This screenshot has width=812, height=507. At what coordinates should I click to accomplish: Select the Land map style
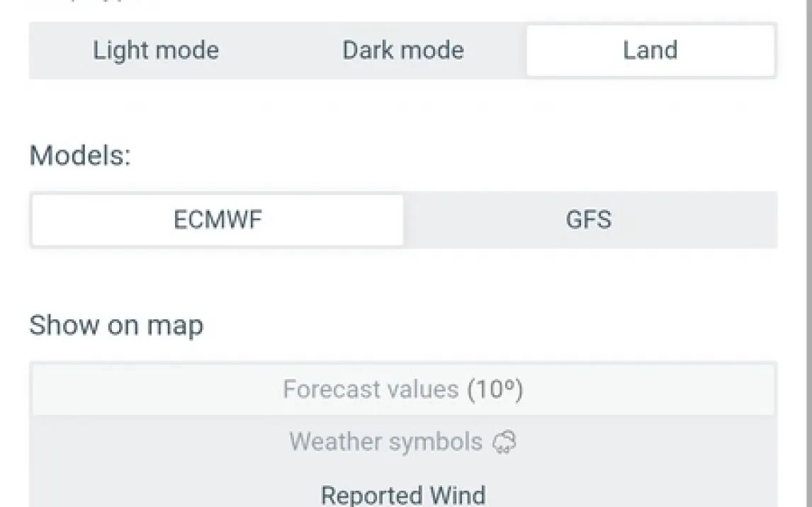coord(650,50)
